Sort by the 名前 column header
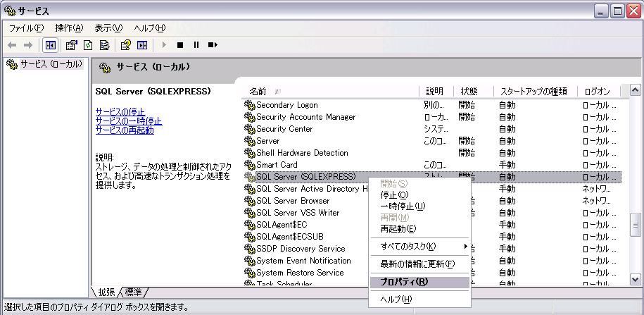Image resolution: width=644 pixels, height=315 pixels. 331,92
